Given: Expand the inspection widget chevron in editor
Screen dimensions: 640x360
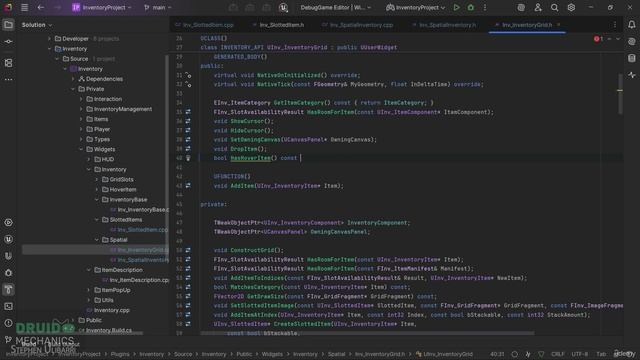Looking at the screenshot, I should click(618, 39).
